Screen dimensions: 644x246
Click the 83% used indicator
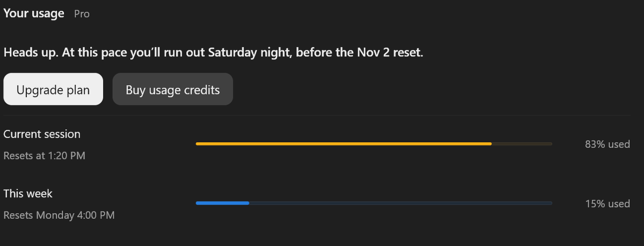[x=607, y=144]
